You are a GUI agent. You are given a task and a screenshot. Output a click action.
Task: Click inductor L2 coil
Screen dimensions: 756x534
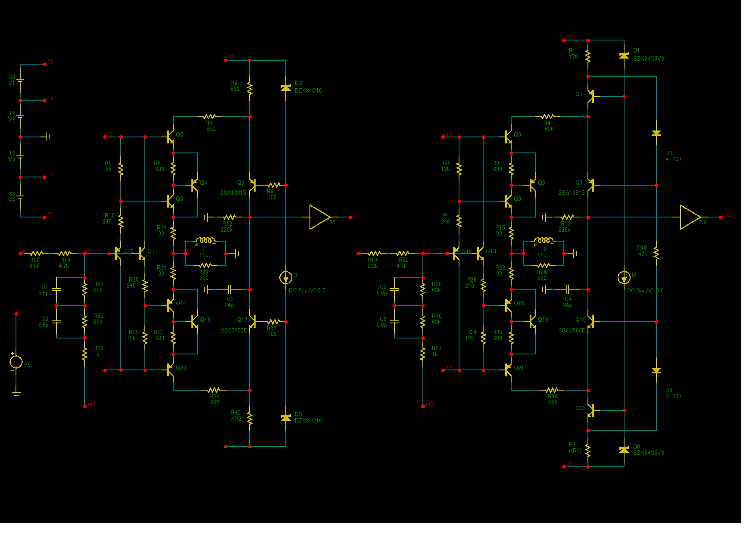544,241
